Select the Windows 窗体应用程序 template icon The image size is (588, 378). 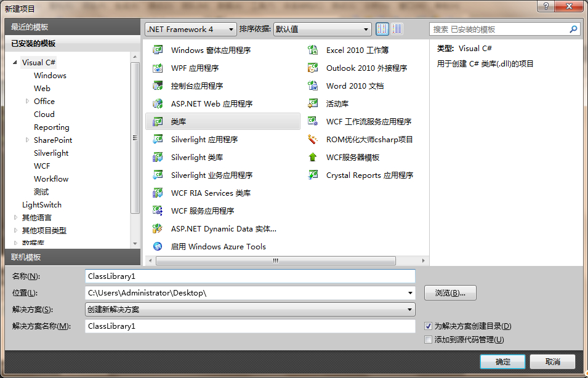coord(158,50)
